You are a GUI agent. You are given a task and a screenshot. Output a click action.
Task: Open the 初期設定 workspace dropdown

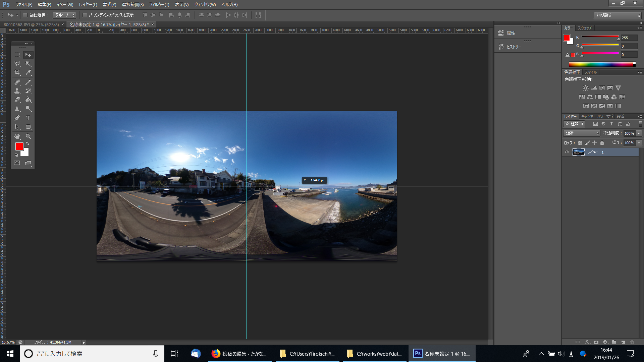click(618, 15)
